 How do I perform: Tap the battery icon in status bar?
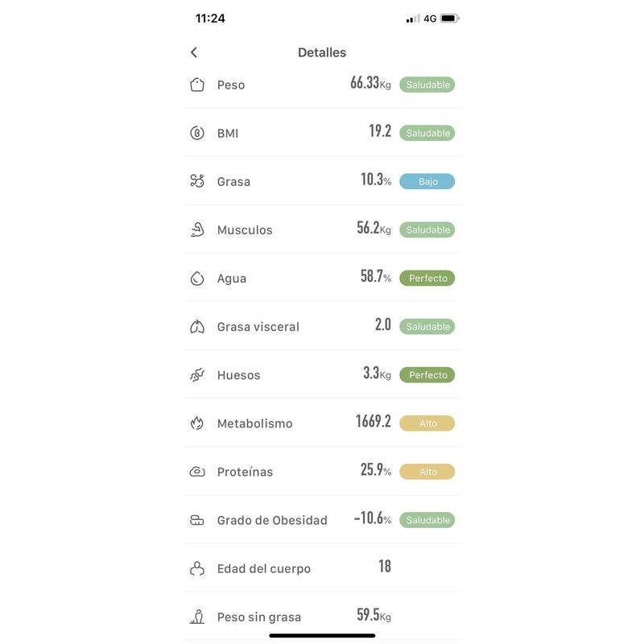[449, 19]
